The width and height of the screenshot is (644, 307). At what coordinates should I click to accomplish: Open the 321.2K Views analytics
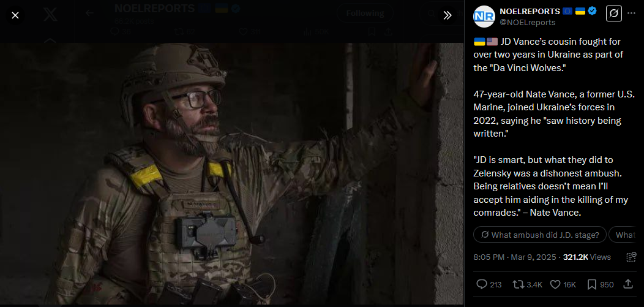click(587, 257)
